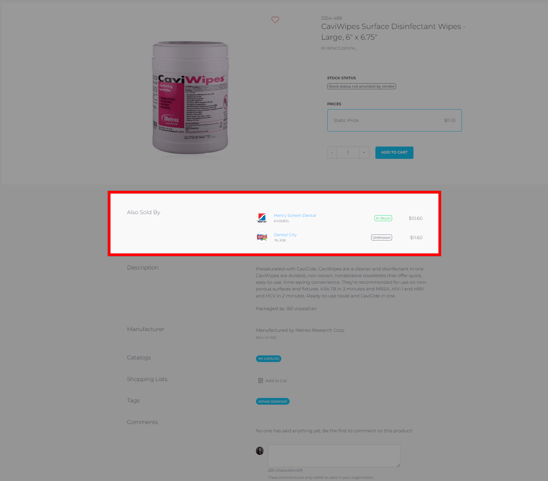Click the My Catalog badge
548x481 pixels.
(x=268, y=359)
